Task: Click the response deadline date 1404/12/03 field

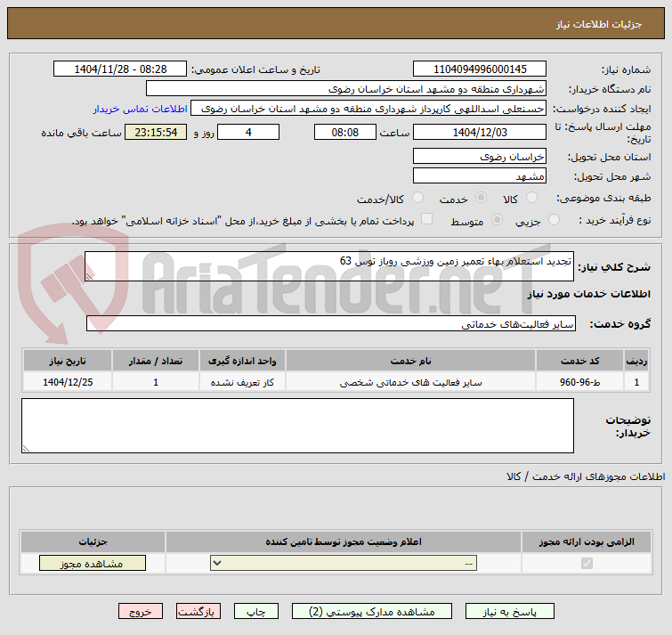Action: [480, 132]
